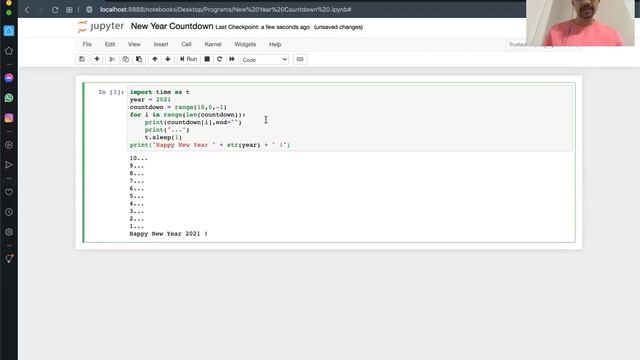This screenshot has width=640, height=360.
Task: Open the home icon in Opera sidebar
Action: click(9, 31)
